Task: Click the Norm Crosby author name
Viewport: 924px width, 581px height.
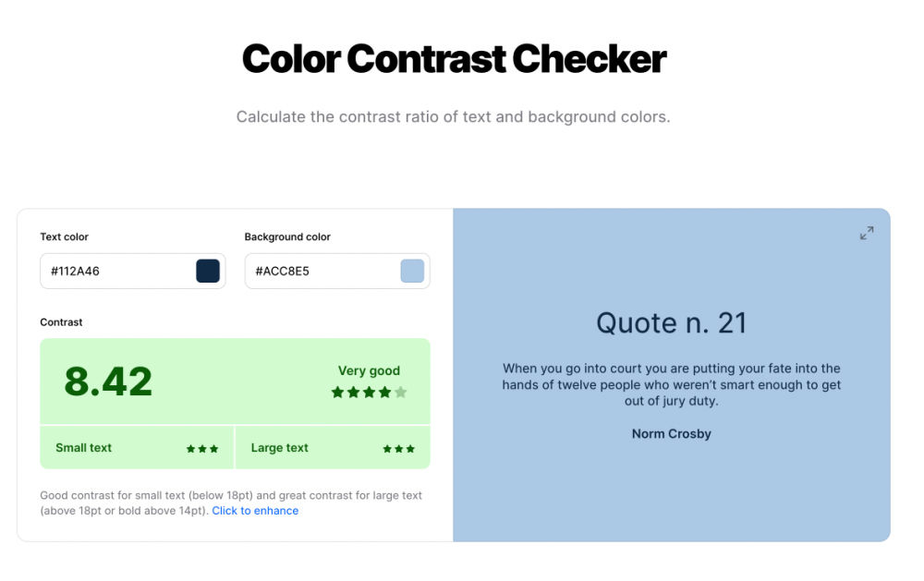Action: 671,434
